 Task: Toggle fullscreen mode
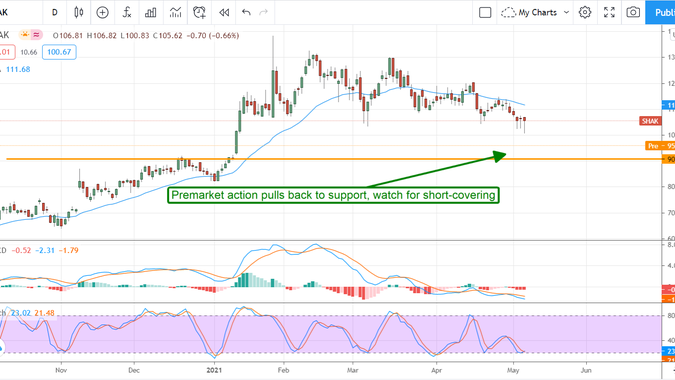point(609,12)
